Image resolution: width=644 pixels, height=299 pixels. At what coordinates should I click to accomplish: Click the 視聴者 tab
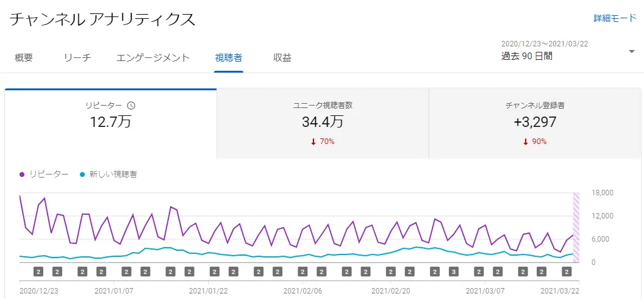coord(229,58)
